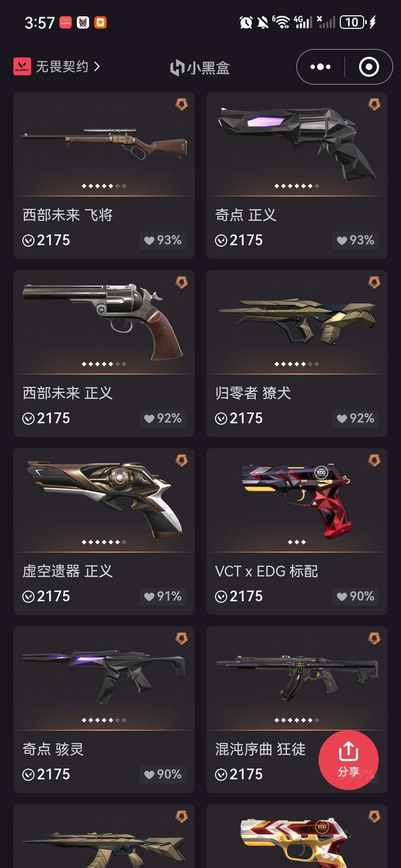Like 奇点 正义 with heart 93%
This screenshot has width=401, height=868.
(x=355, y=240)
